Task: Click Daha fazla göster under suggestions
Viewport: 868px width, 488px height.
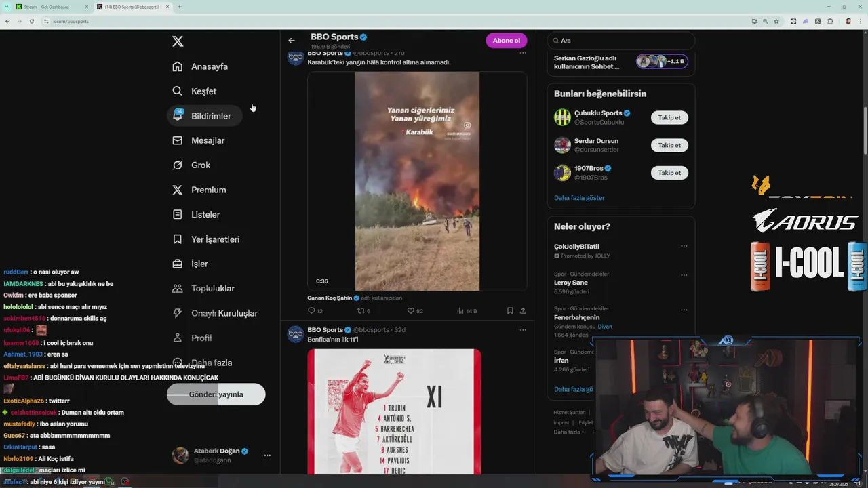Action: pos(579,198)
